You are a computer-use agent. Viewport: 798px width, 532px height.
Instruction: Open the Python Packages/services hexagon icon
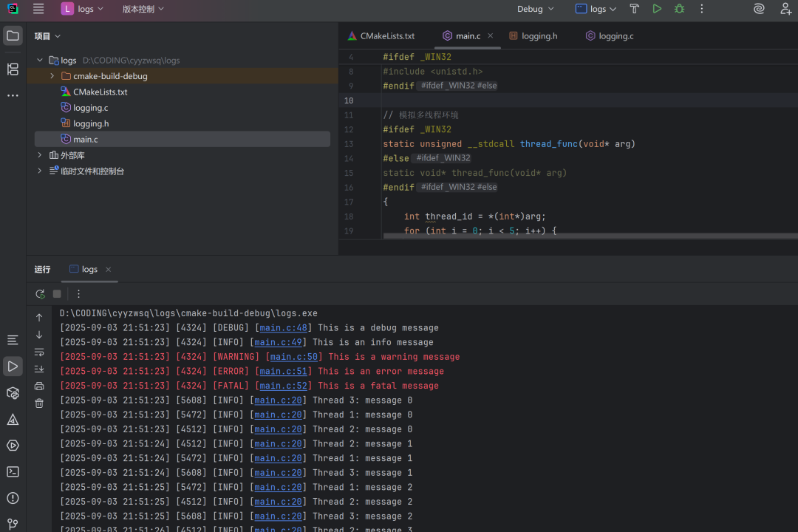tap(13, 393)
